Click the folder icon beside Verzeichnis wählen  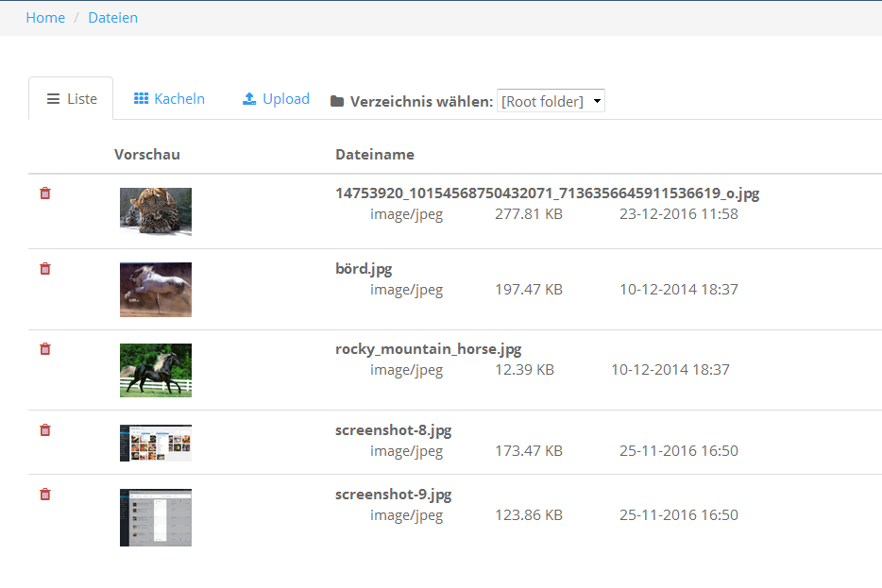pyautogui.click(x=337, y=102)
